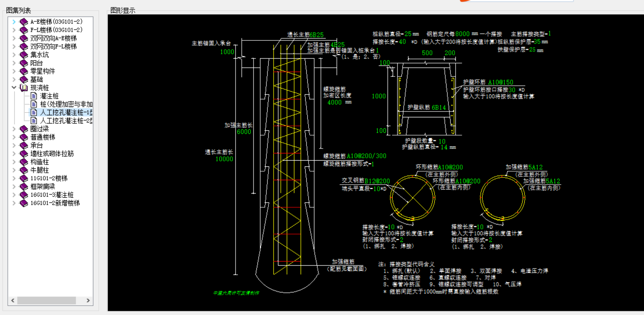Click the book icon beside 牛腿柱

pos(24,170)
